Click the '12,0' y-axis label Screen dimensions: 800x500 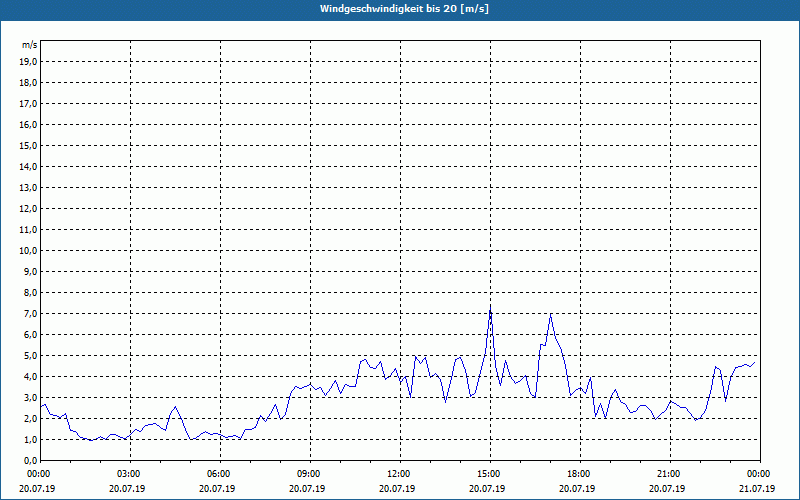pyautogui.click(x=28, y=209)
